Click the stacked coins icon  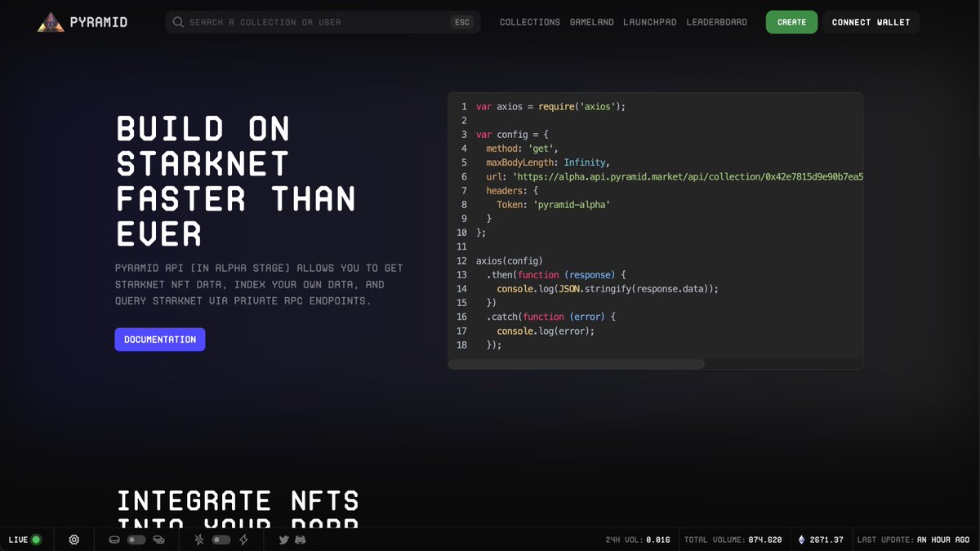click(158, 540)
